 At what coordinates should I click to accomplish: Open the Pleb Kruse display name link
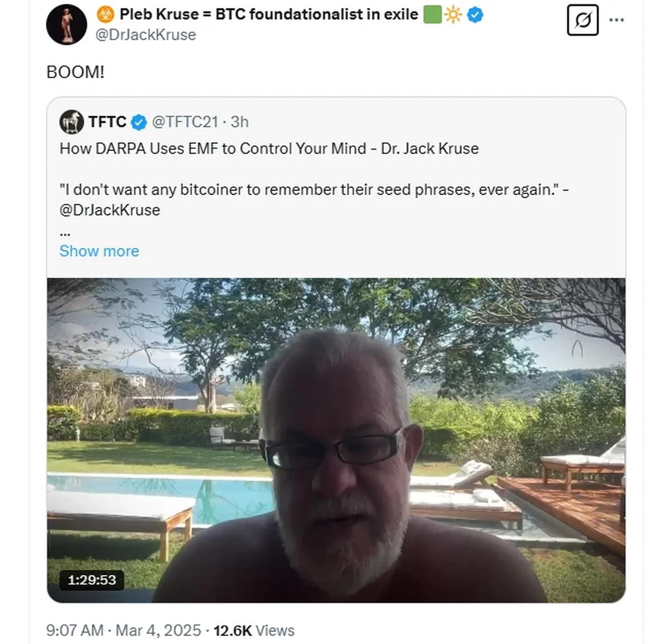pos(268,15)
